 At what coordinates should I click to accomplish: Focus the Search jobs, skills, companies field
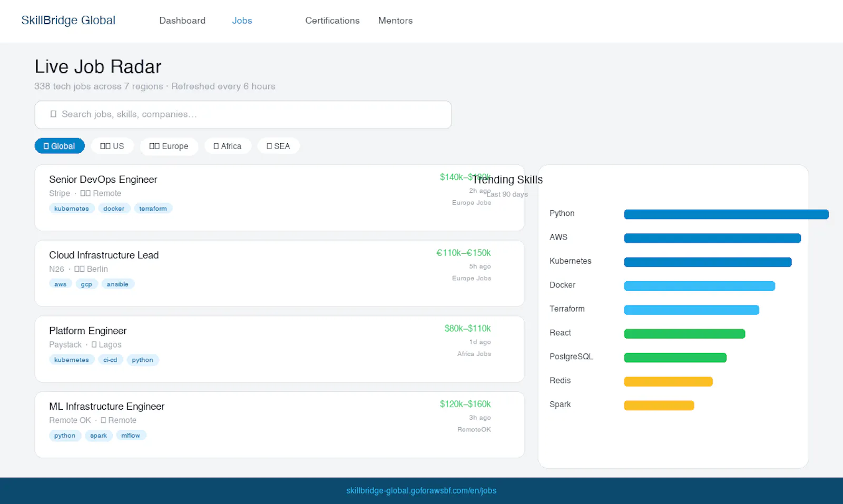[x=243, y=115]
